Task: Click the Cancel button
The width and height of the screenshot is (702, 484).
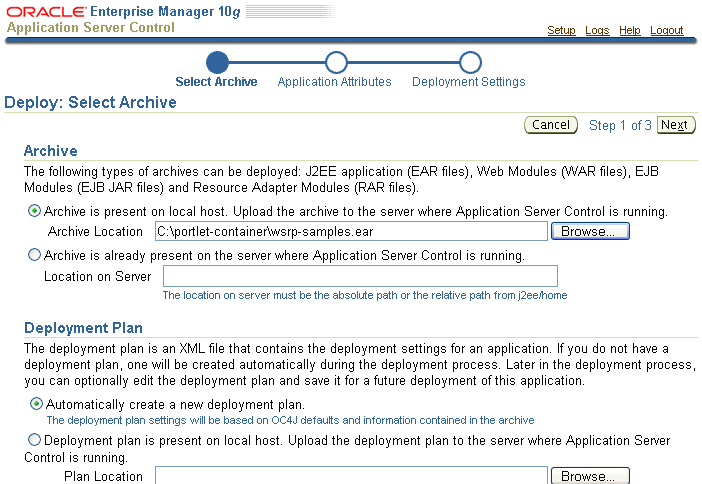Action: click(x=551, y=125)
